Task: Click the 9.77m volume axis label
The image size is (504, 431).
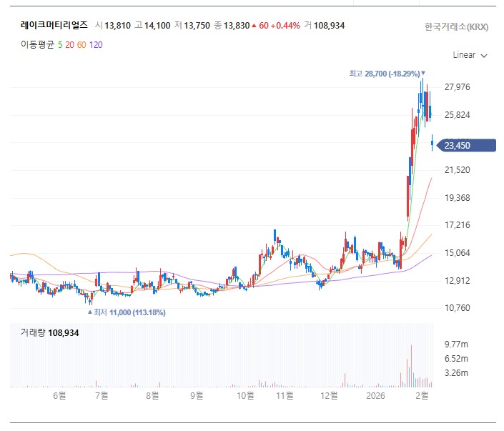Action: pos(456,345)
